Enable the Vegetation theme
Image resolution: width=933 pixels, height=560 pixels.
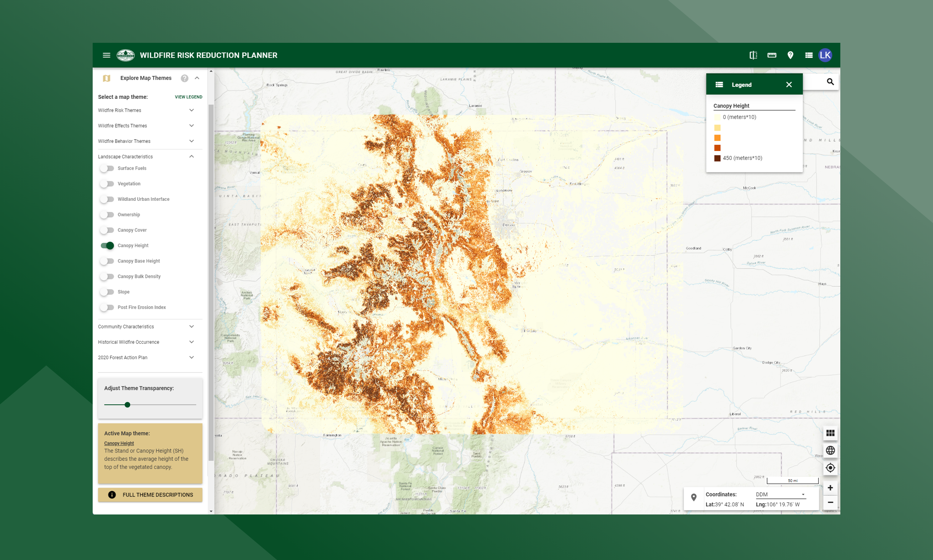click(107, 184)
